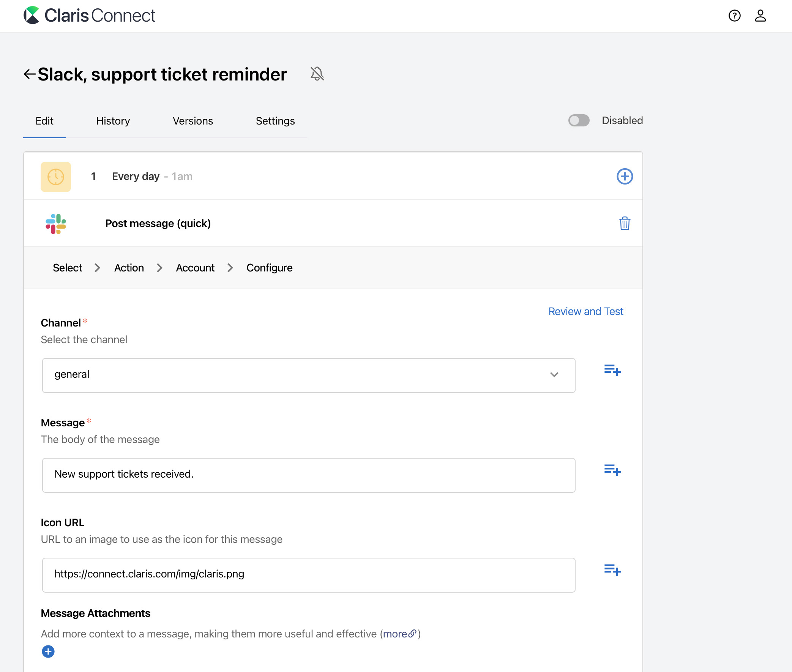
Task: Click the Review and Test link
Action: pyautogui.click(x=585, y=311)
